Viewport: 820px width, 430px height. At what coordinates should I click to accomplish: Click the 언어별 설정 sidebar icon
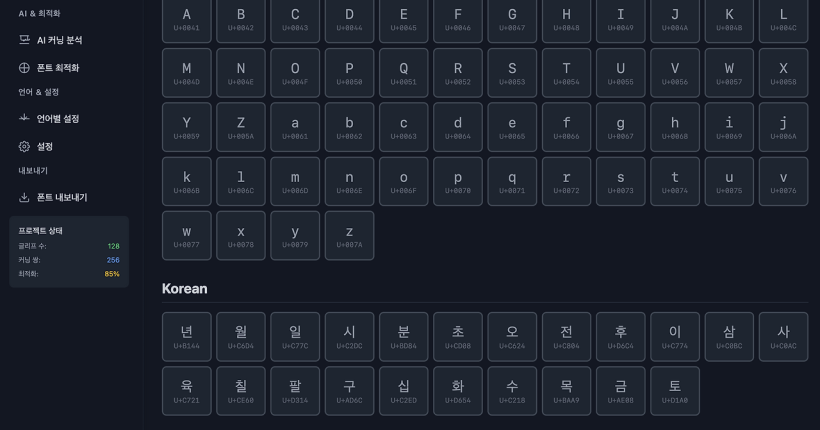click(x=25, y=119)
